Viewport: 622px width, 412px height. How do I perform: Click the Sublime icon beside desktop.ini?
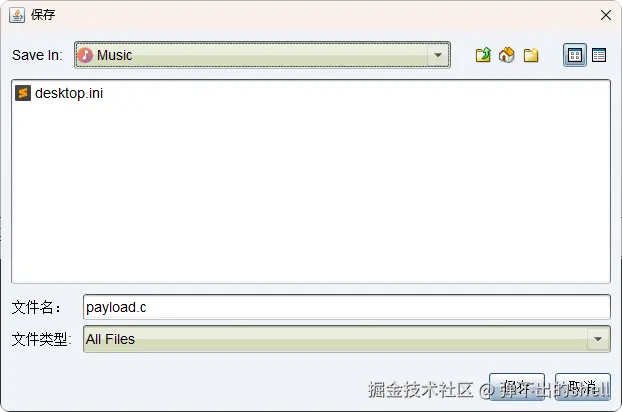click(23, 93)
